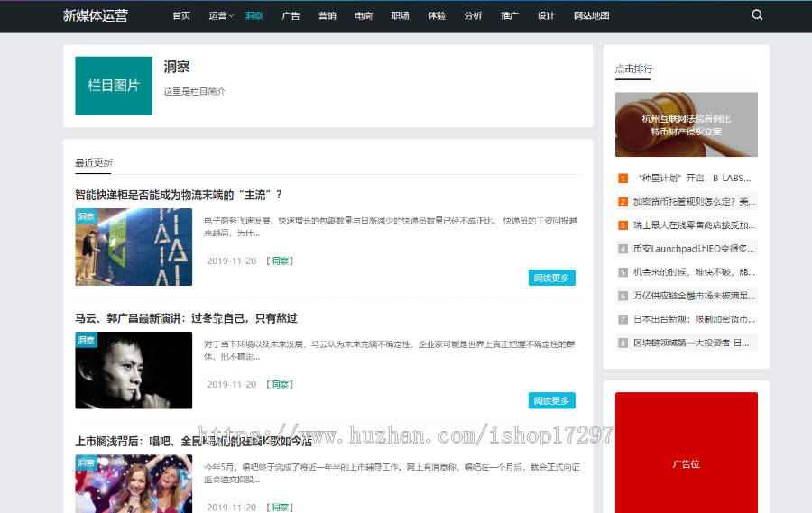812x513 pixels.
Task: Open ranked item 加密货币托管规则怎么定
Action: (695, 201)
